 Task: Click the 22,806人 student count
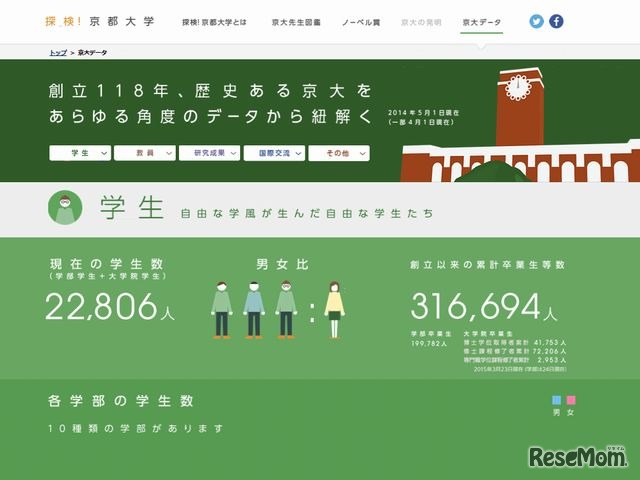point(110,307)
